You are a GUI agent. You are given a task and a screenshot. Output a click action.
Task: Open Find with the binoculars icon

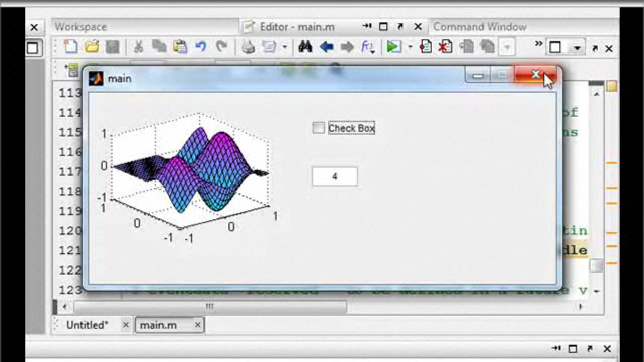pyautogui.click(x=305, y=47)
